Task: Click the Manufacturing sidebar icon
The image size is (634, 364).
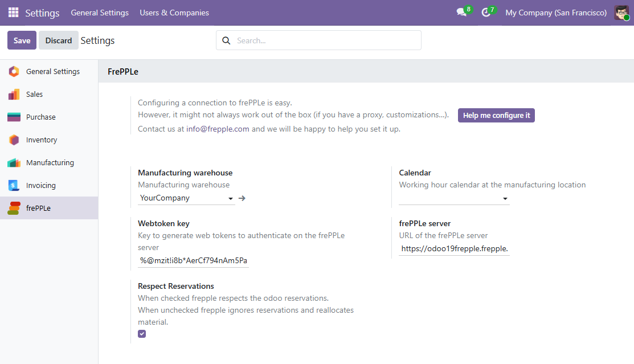Action: (14, 162)
